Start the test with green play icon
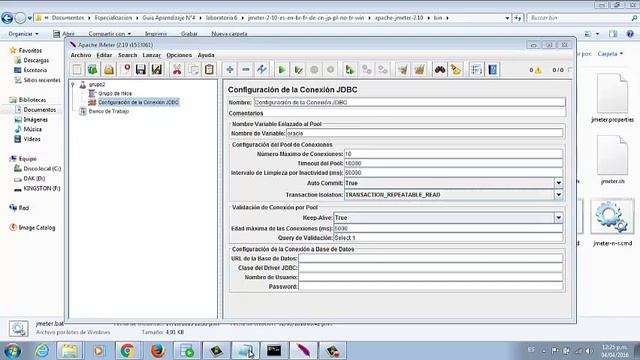 [282, 69]
